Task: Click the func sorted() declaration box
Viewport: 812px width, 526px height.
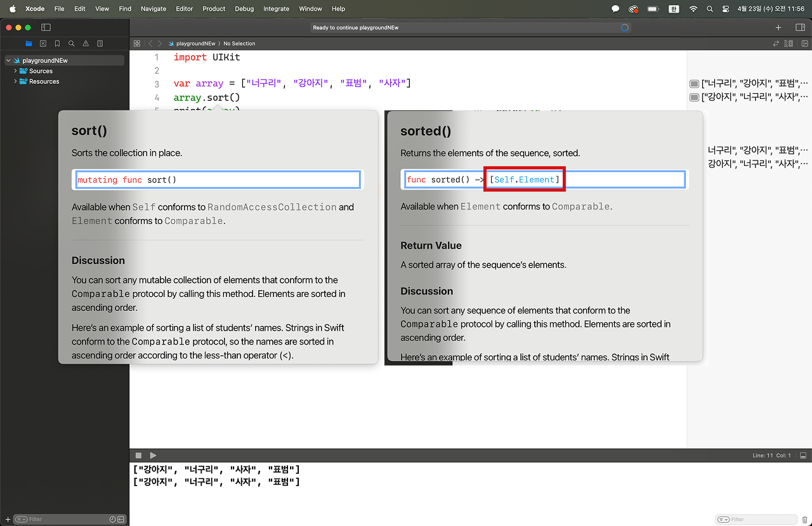Action: pyautogui.click(x=546, y=180)
